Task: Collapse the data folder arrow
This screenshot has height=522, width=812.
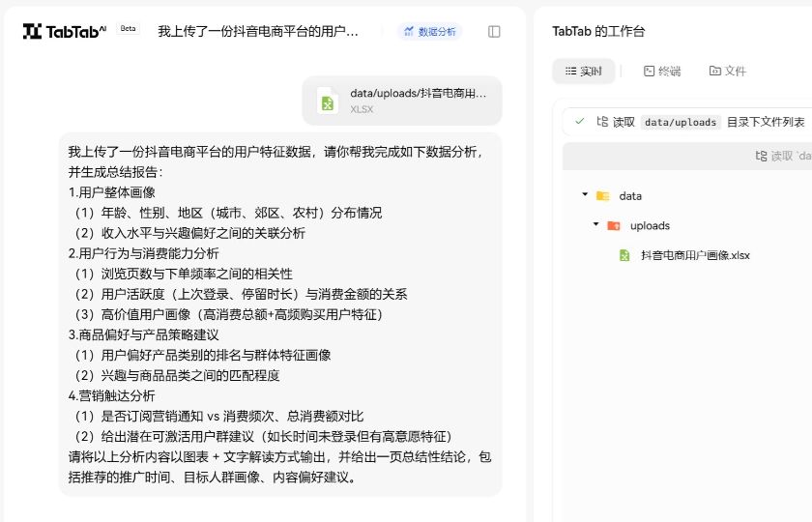Action: [585, 194]
